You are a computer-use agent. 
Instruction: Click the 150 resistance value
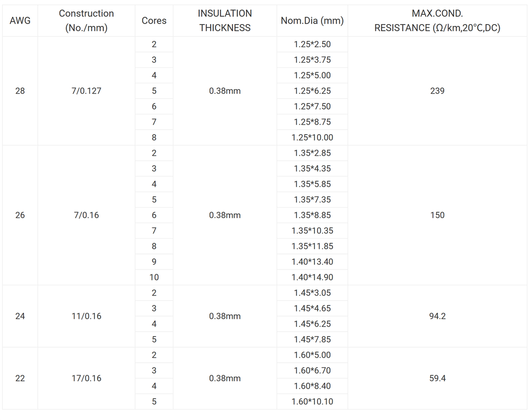point(437,215)
